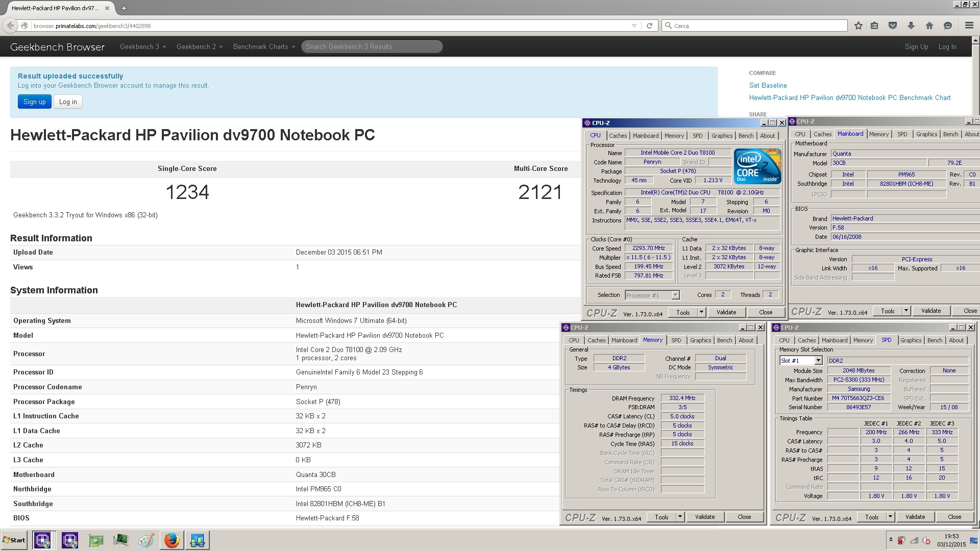Save the page to Pocket

(x=893, y=26)
